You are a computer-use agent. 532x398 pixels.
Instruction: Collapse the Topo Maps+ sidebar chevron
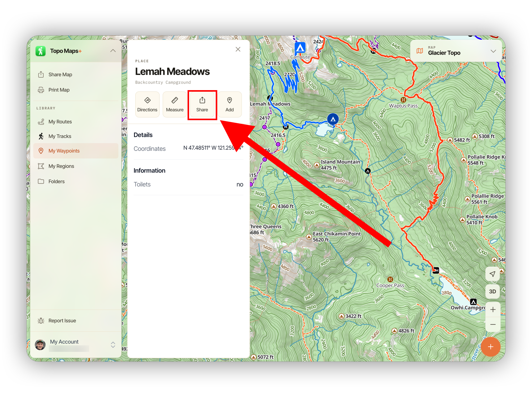click(113, 51)
